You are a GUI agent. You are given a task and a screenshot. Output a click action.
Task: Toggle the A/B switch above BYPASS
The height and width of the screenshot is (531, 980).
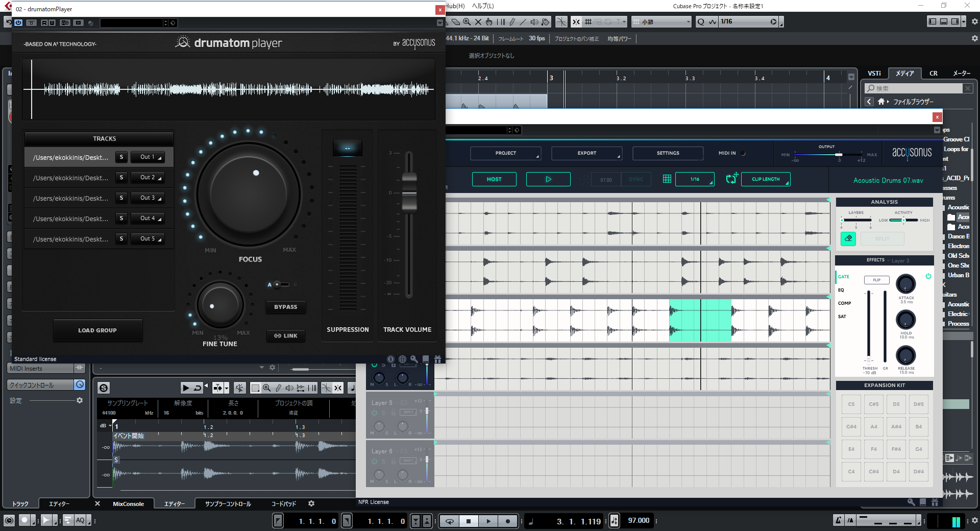(282, 284)
